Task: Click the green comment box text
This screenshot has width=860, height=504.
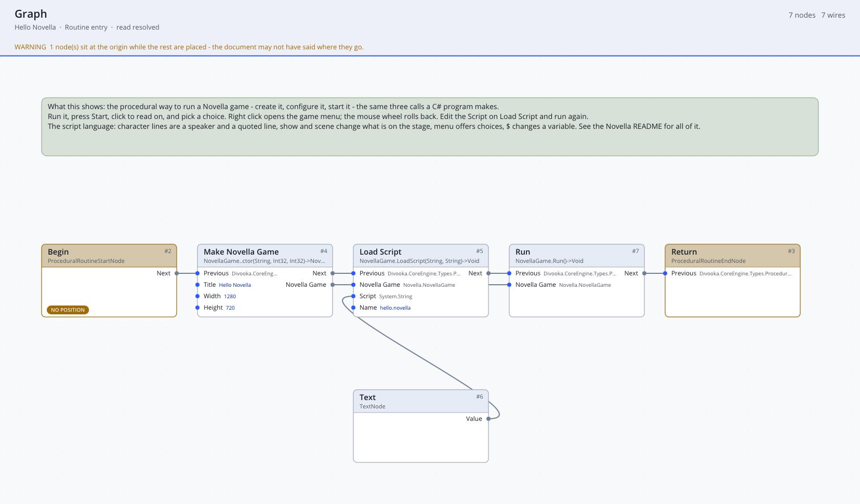Action: tap(374, 116)
